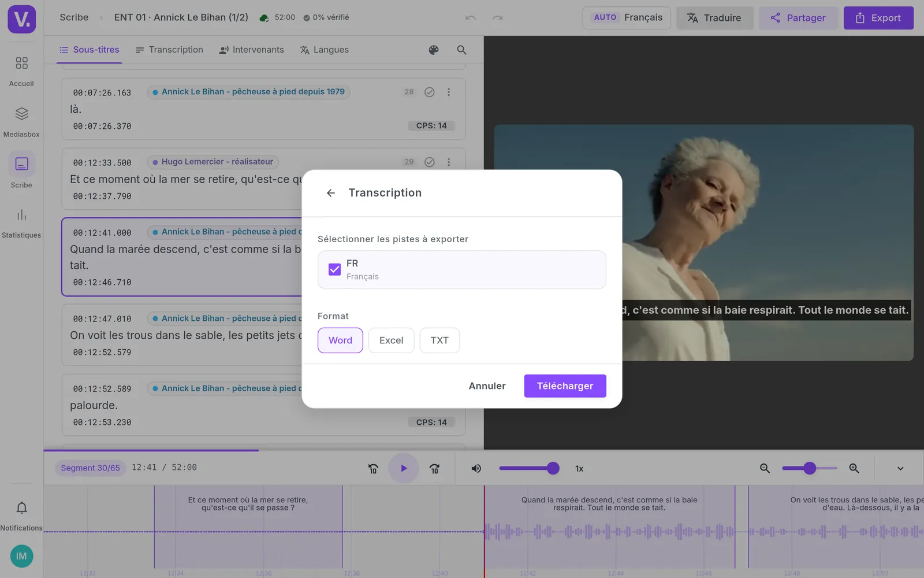Viewport: 924px width, 578px height.
Task: Open search in the subtitles panel
Action: pos(461,50)
